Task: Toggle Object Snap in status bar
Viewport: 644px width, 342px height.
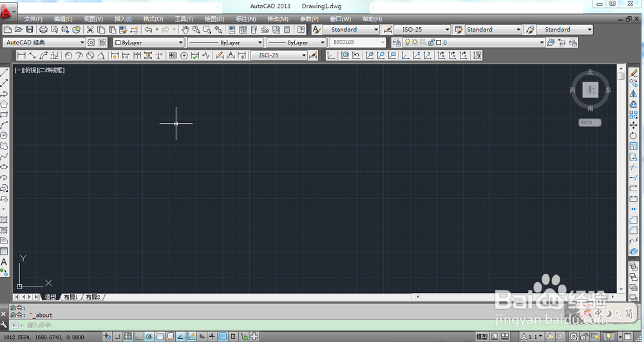Action: click(159, 337)
